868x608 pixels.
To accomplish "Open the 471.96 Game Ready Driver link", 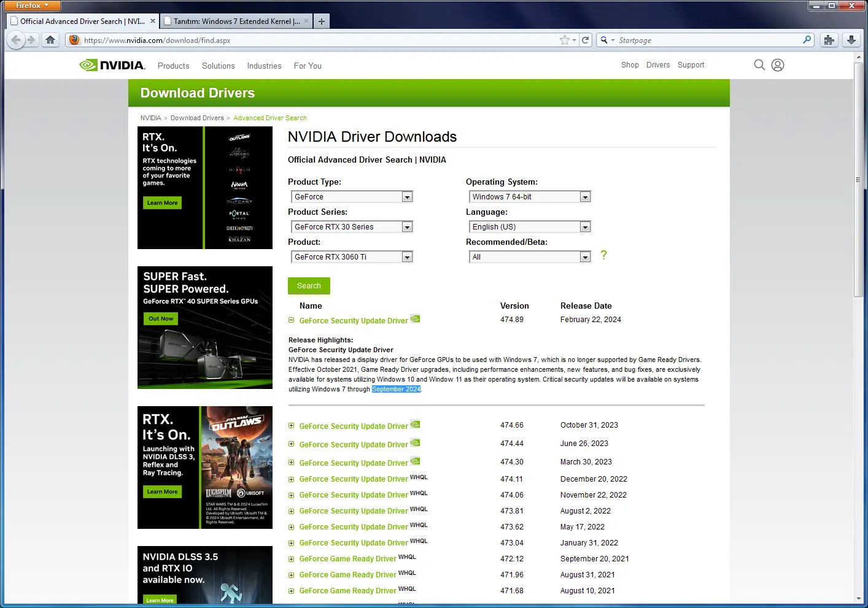I will 347,575.
